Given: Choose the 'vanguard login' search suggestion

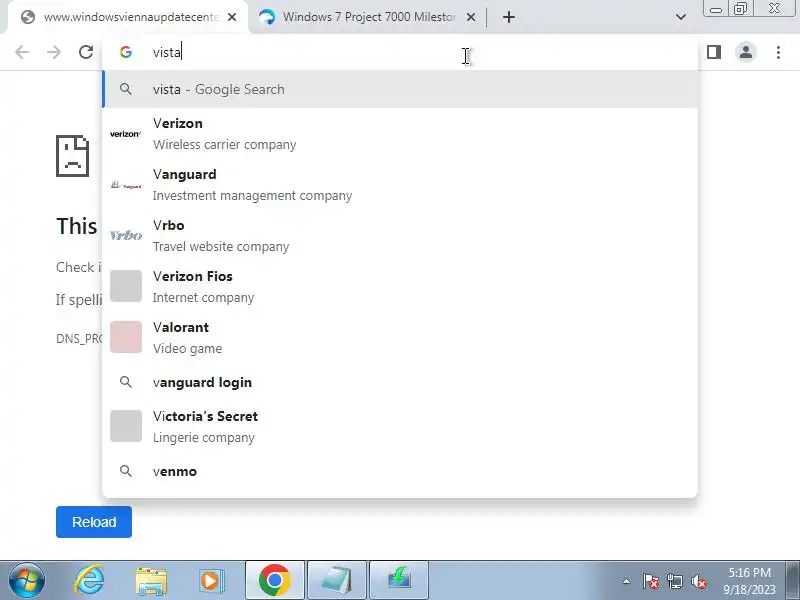Looking at the screenshot, I should pyautogui.click(x=400, y=382).
